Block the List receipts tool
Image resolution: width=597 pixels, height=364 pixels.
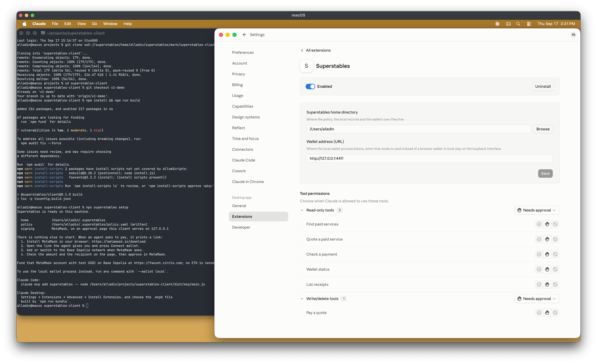(555, 285)
